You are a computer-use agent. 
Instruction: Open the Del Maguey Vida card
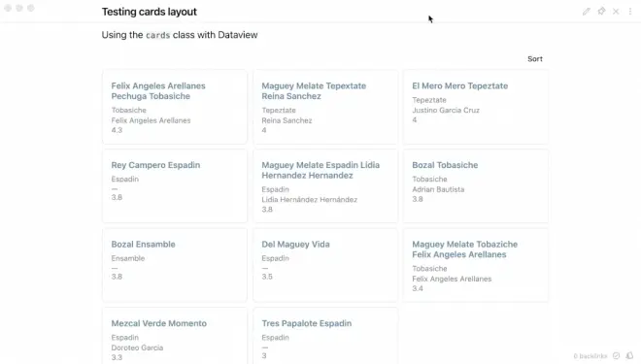[x=295, y=245]
